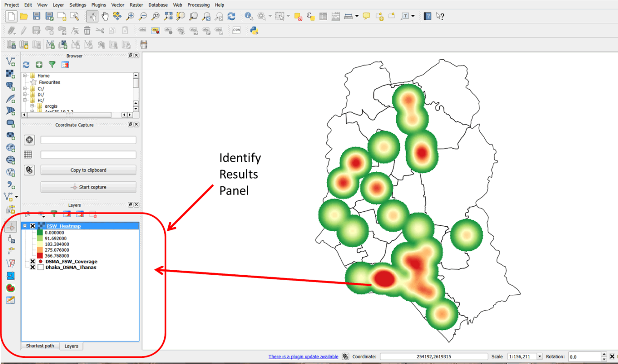Click the Delete Selected trash icon
The width and height of the screenshot is (618, 364).
87,31
